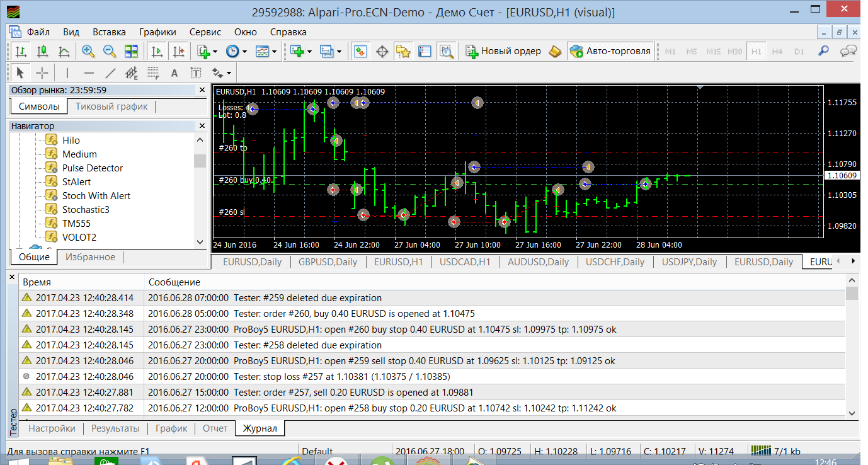
Task: Toggle the chart shift button
Action: click(179, 51)
